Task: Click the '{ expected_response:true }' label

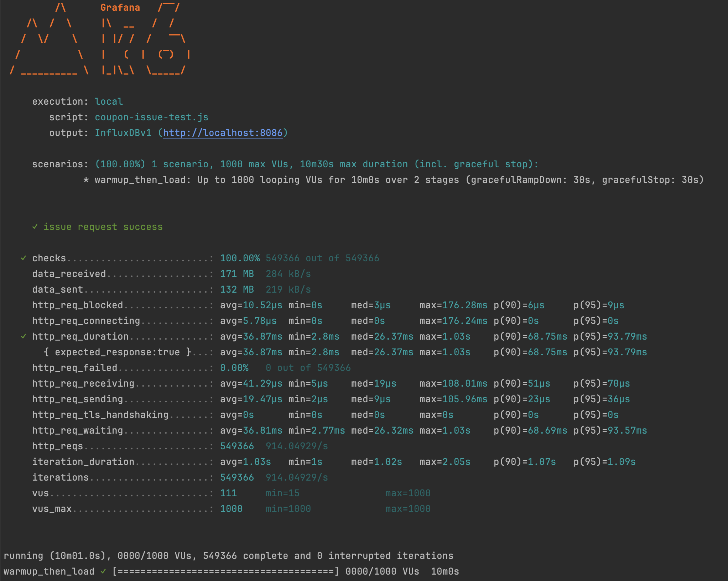Action: [117, 352]
